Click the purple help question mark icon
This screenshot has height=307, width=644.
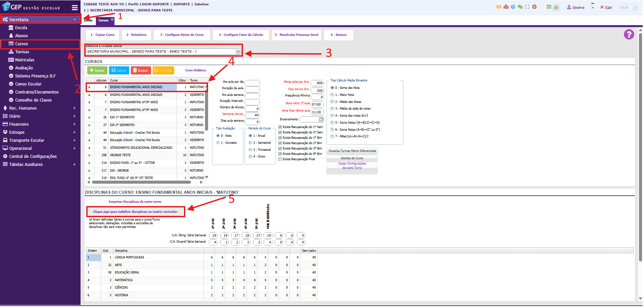[x=629, y=35]
